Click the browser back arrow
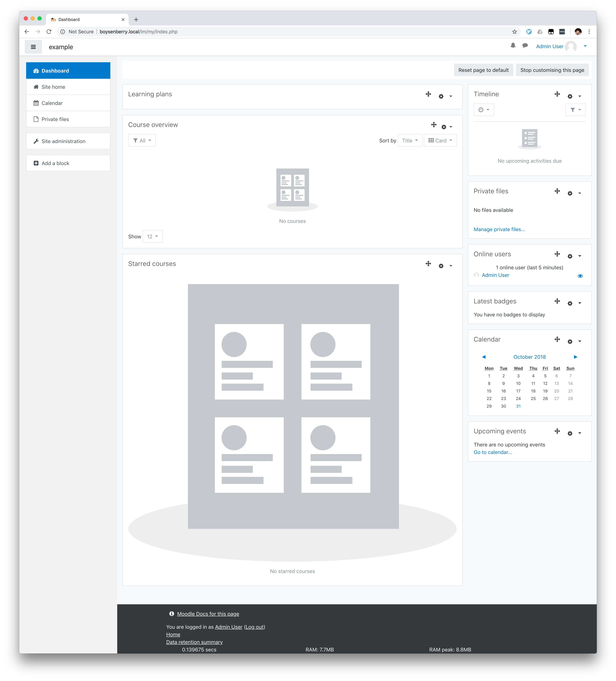Image resolution: width=616 pixels, height=681 pixels. 27,32
